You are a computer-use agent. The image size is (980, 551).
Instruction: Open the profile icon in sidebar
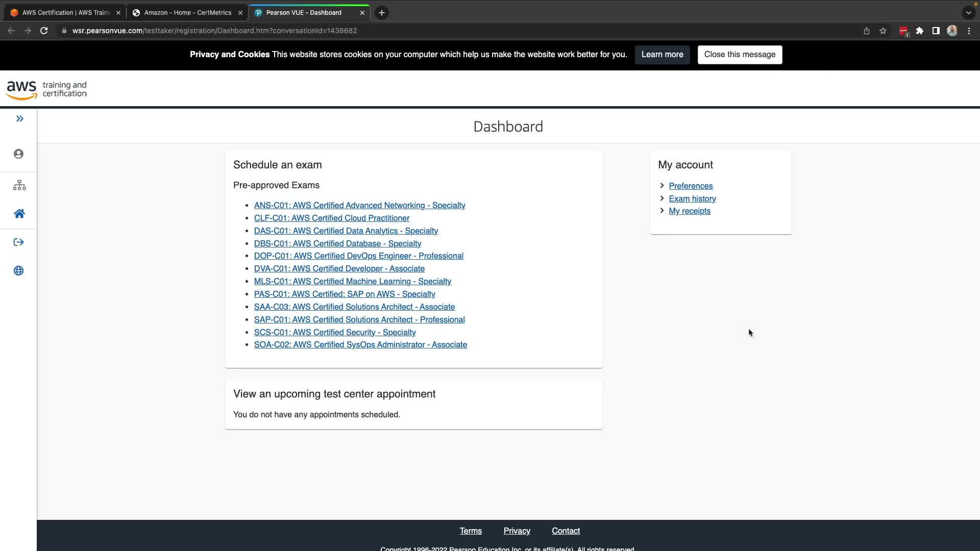point(19,154)
